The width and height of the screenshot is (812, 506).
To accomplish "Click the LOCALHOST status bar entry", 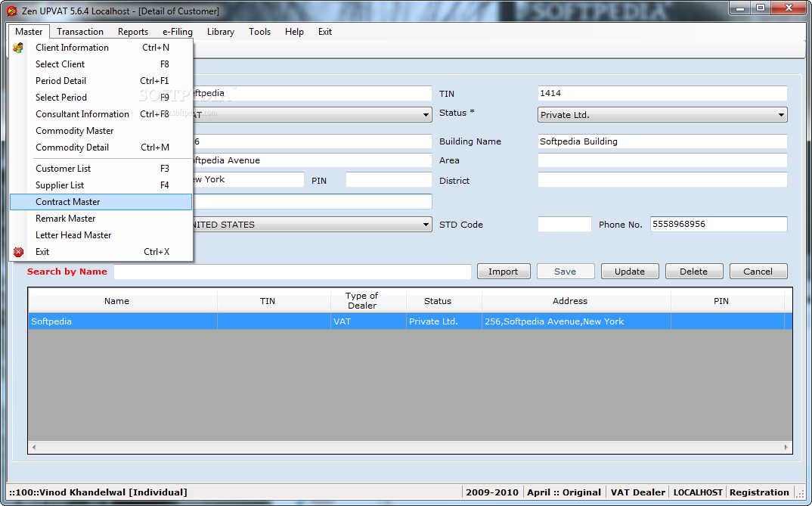I will click(698, 492).
